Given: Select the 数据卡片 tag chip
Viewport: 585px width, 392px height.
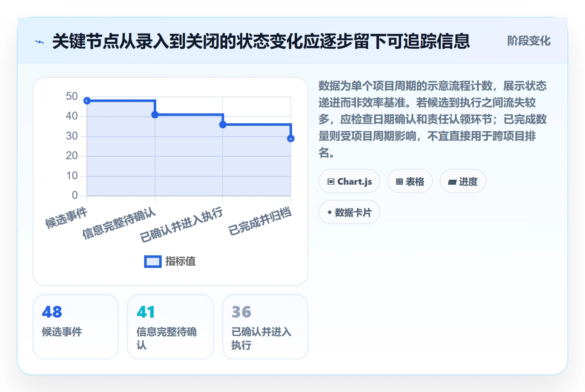Looking at the screenshot, I should 349,212.
